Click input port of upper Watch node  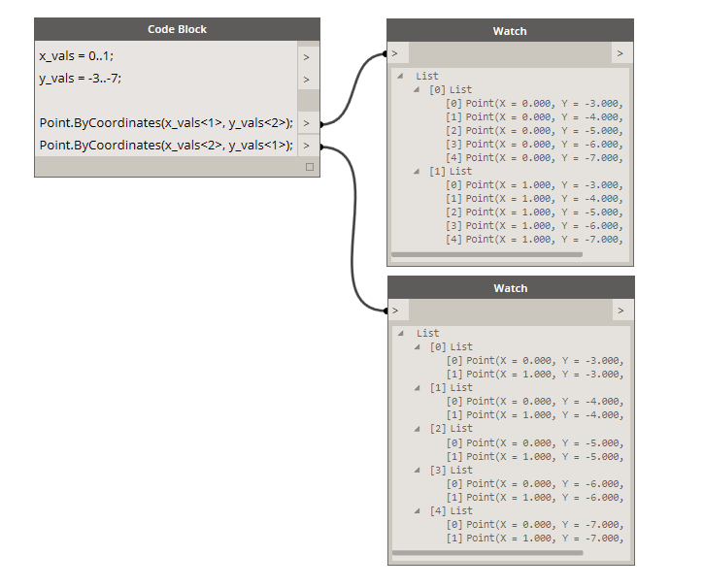point(398,53)
